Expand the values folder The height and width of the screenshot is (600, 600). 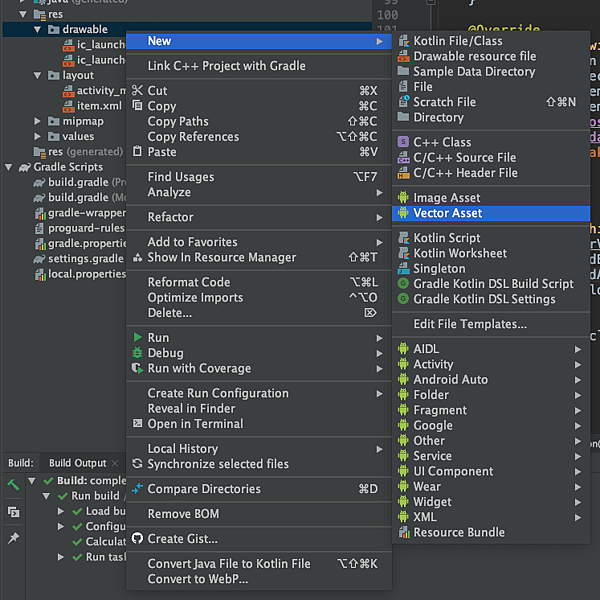coord(37,137)
